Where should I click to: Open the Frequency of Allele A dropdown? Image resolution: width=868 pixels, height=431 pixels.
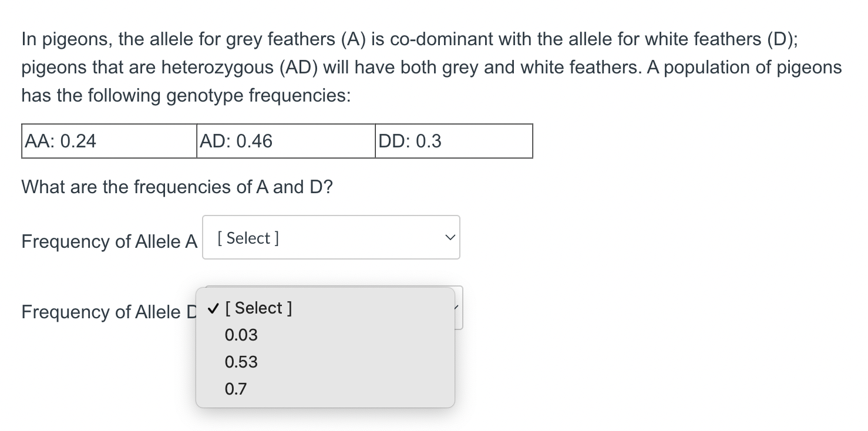pos(331,237)
